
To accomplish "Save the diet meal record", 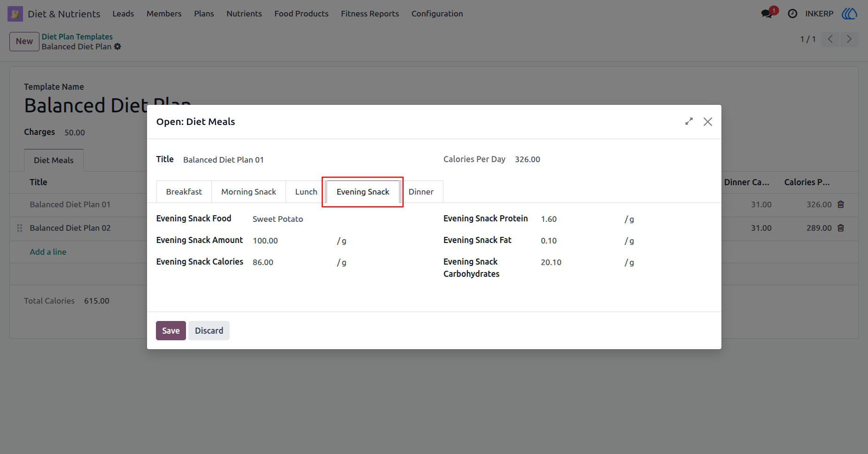I will click(171, 331).
